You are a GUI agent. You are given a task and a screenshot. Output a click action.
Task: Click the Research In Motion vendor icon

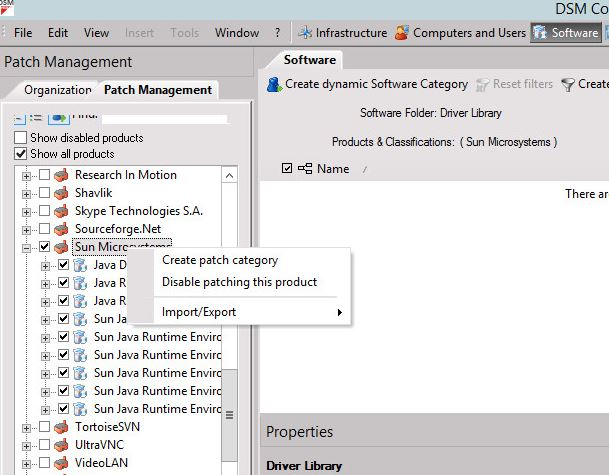[x=62, y=175]
